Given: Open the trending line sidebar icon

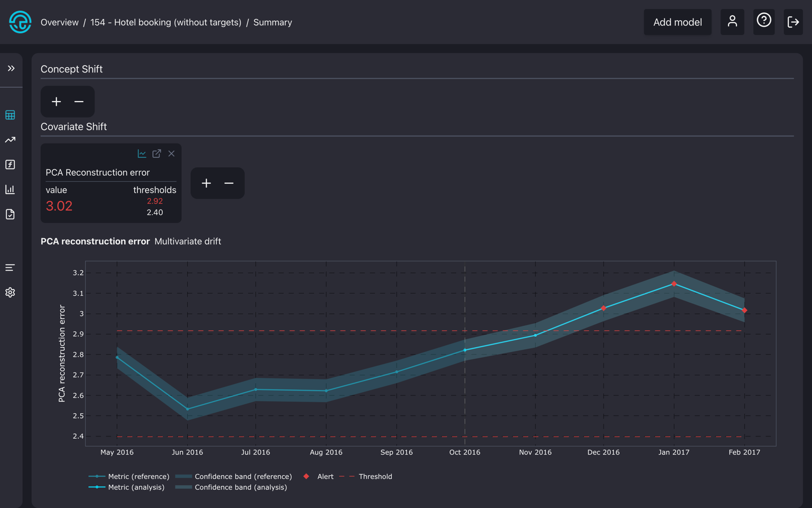Looking at the screenshot, I should pos(10,140).
